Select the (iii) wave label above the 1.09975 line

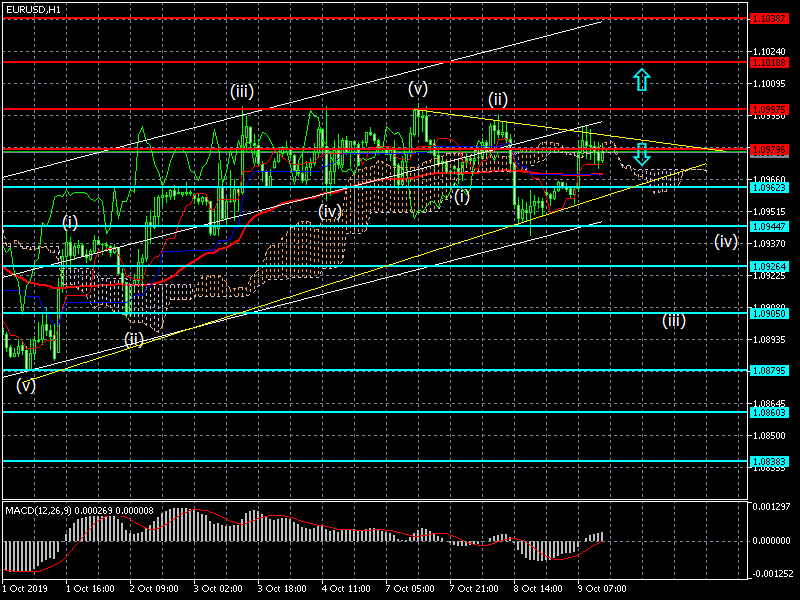point(242,92)
